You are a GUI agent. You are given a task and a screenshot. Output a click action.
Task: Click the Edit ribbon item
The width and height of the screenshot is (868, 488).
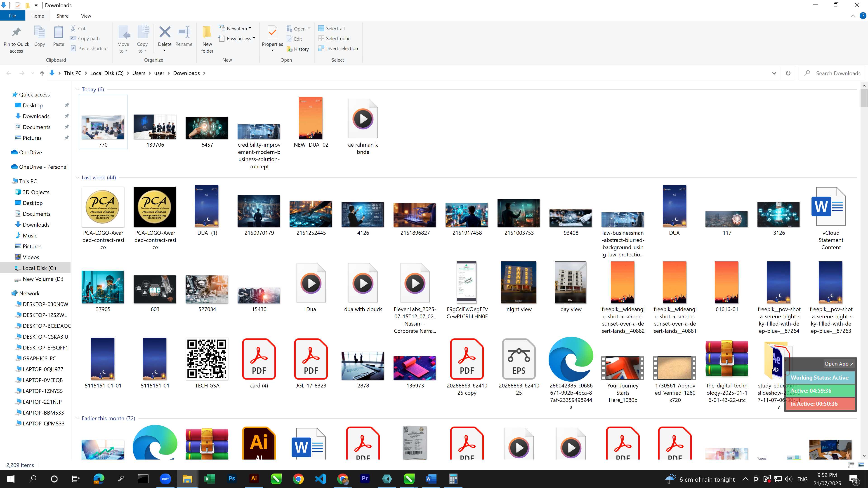294,39
